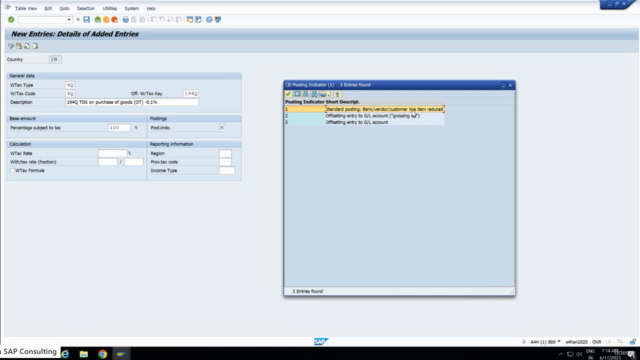The image size is (640, 360).
Task: Open File Explorer from the taskbar
Action: [x=84, y=354]
